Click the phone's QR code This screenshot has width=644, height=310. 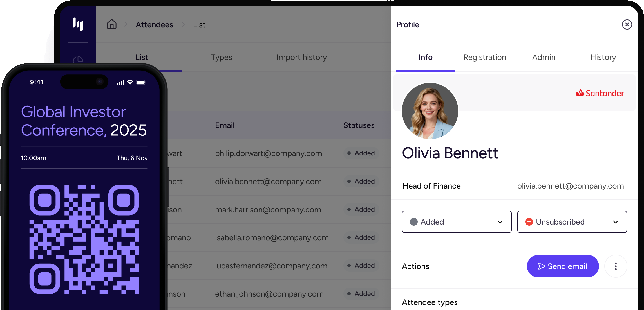point(84,239)
